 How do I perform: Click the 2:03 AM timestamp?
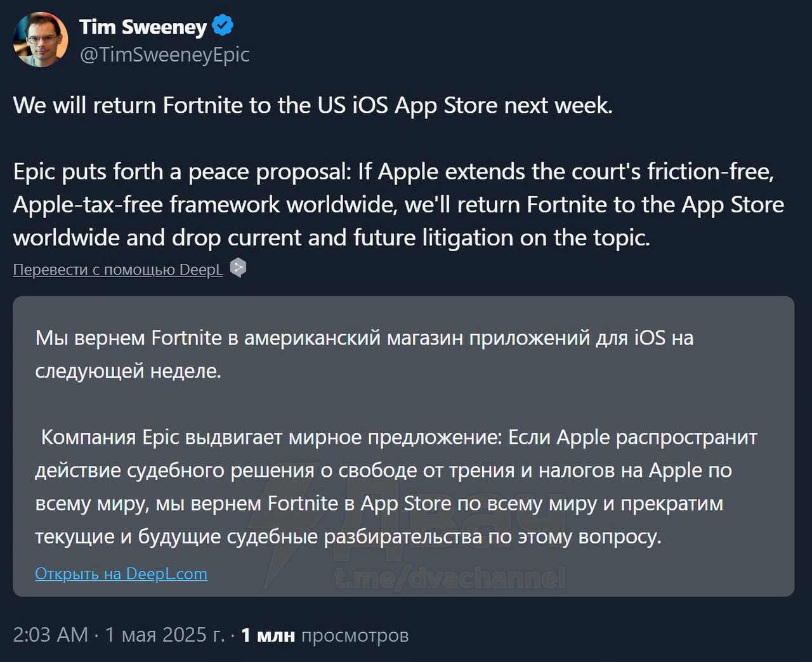(x=50, y=635)
